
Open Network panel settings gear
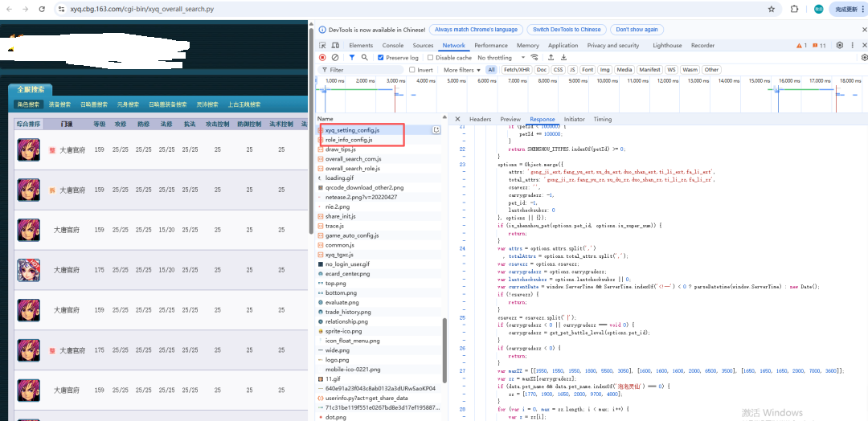(x=865, y=58)
